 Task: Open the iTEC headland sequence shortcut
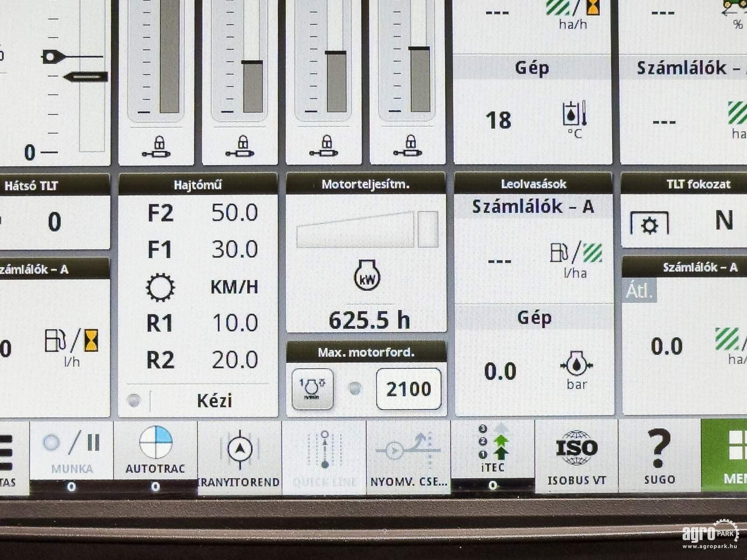click(493, 450)
